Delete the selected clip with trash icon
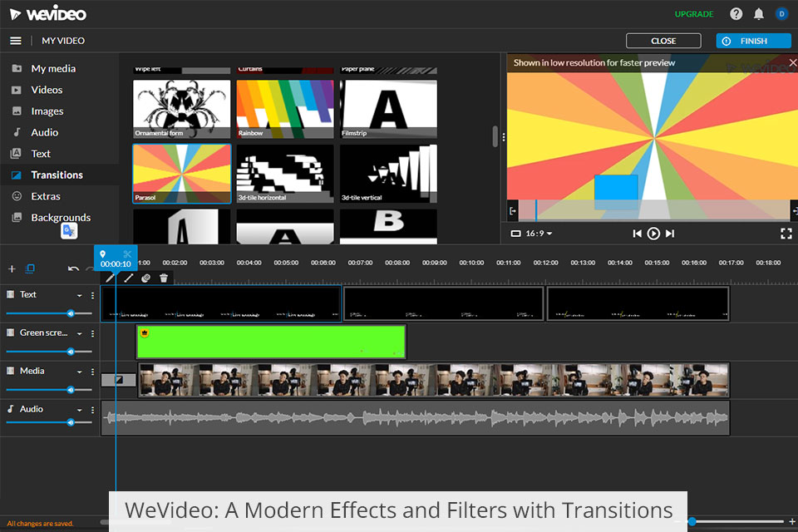The image size is (798, 532). (164, 278)
